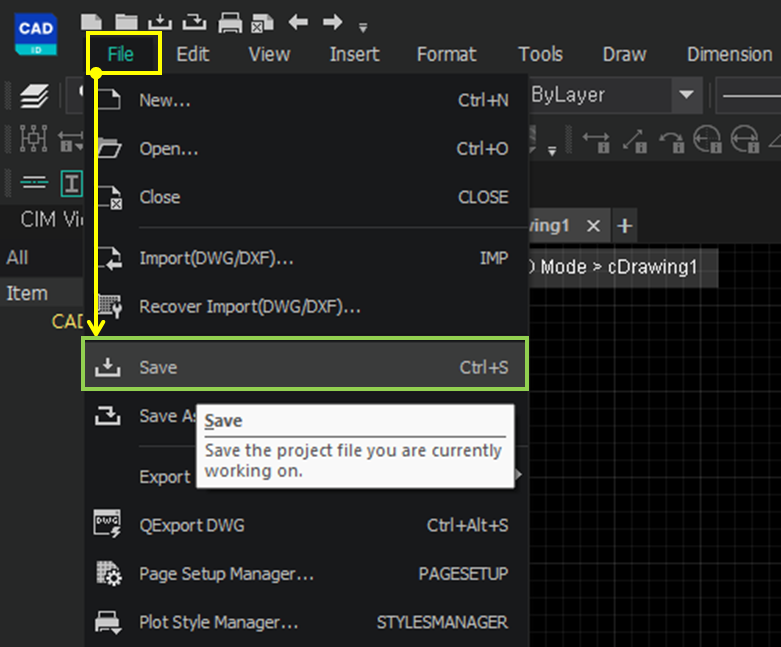Click the arc length dimension icon

[672, 141]
